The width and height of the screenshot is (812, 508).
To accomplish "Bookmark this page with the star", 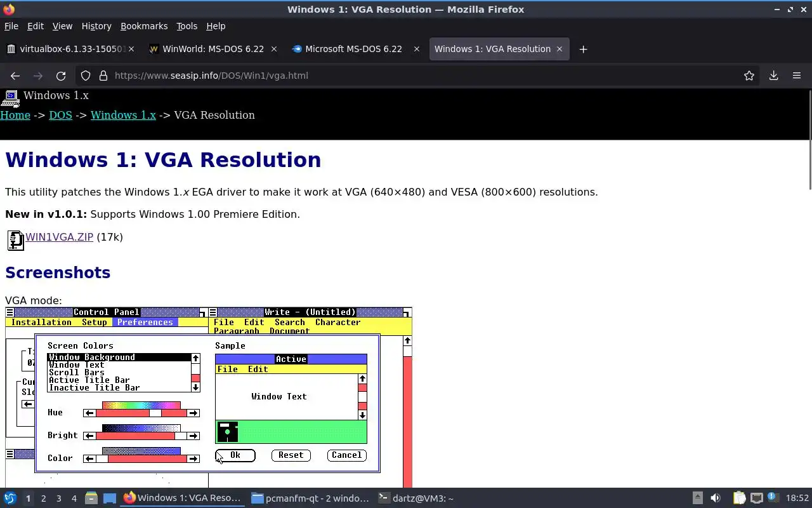I will pyautogui.click(x=749, y=76).
